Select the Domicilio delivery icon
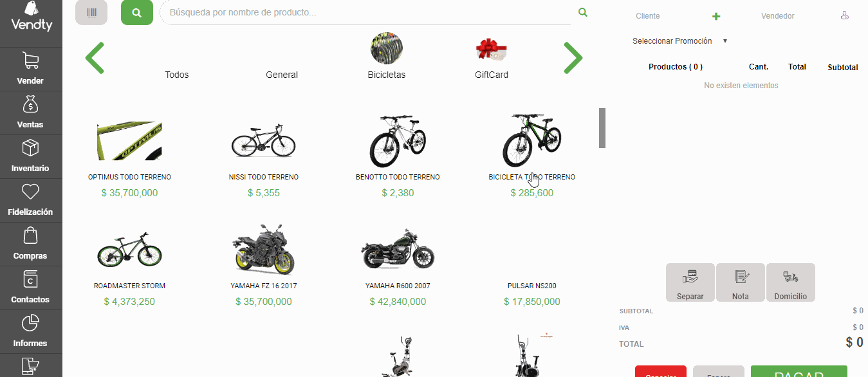The image size is (868, 377). (790, 282)
